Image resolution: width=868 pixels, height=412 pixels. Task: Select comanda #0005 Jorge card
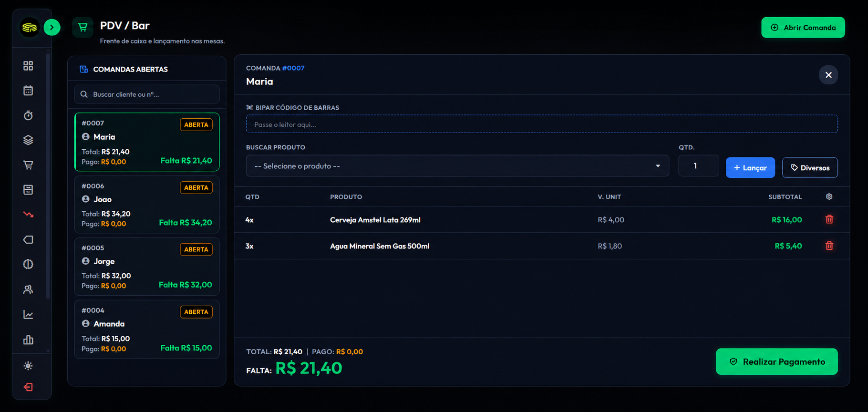point(147,266)
